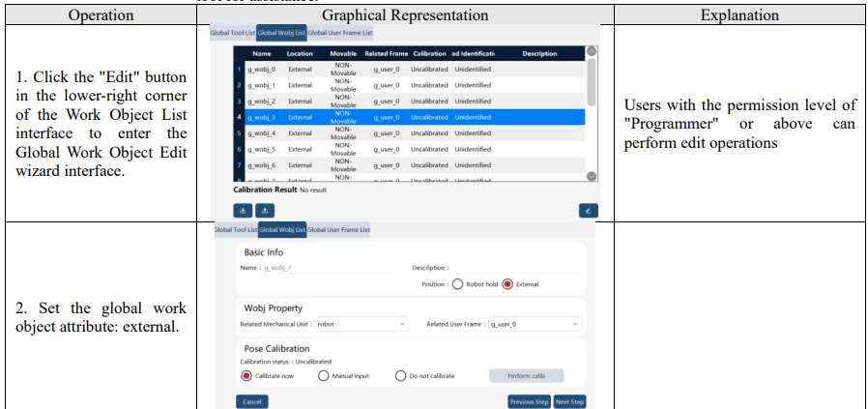The width and height of the screenshot is (868, 409).
Task: Click the Movable column header
Action: click(343, 54)
